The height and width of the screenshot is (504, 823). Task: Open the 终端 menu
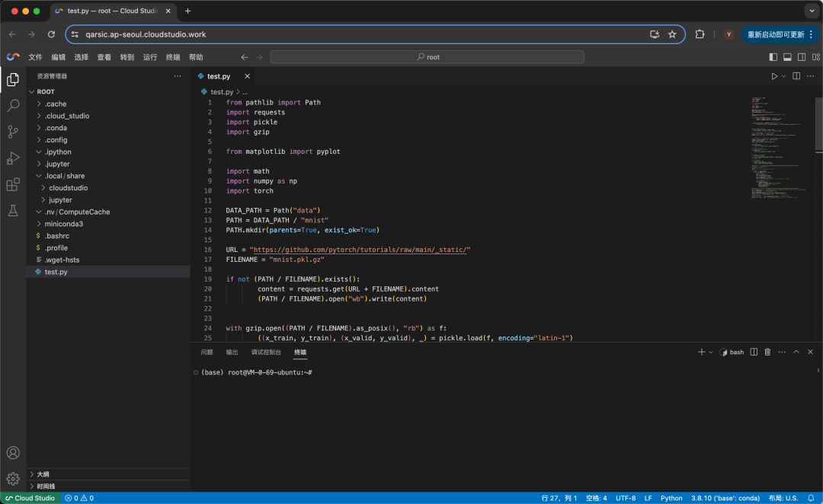coord(173,57)
